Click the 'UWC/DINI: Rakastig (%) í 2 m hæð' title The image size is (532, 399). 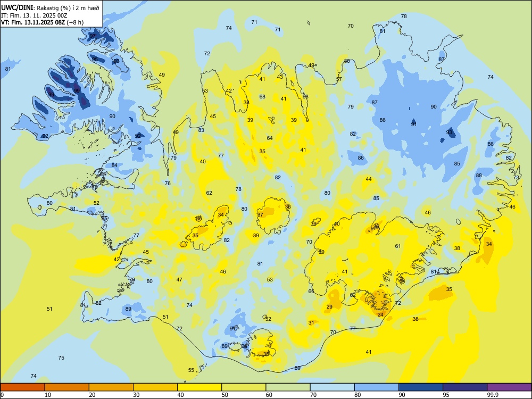pyautogui.click(x=50, y=8)
